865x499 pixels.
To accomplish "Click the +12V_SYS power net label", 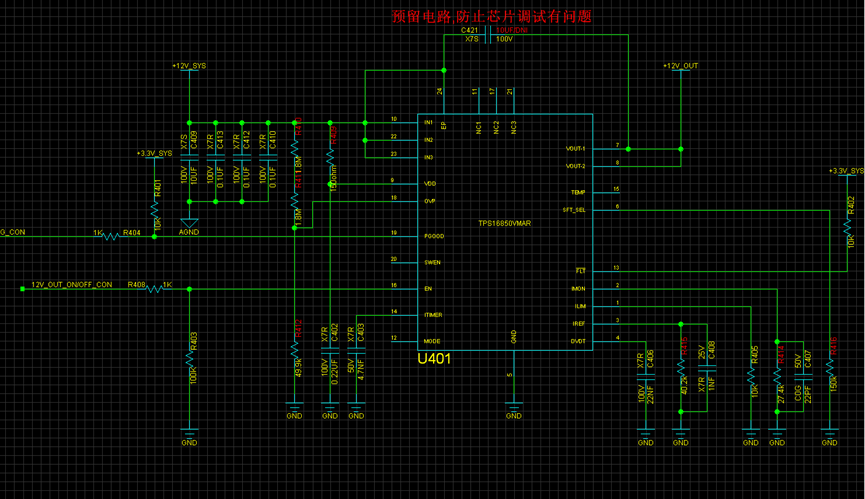I will click(189, 66).
